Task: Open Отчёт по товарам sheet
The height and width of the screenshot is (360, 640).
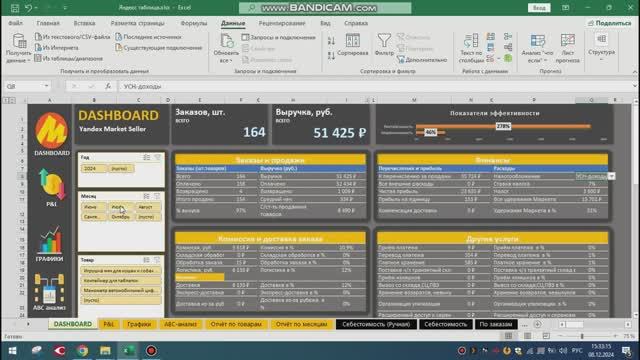Action: pyautogui.click(x=236, y=324)
